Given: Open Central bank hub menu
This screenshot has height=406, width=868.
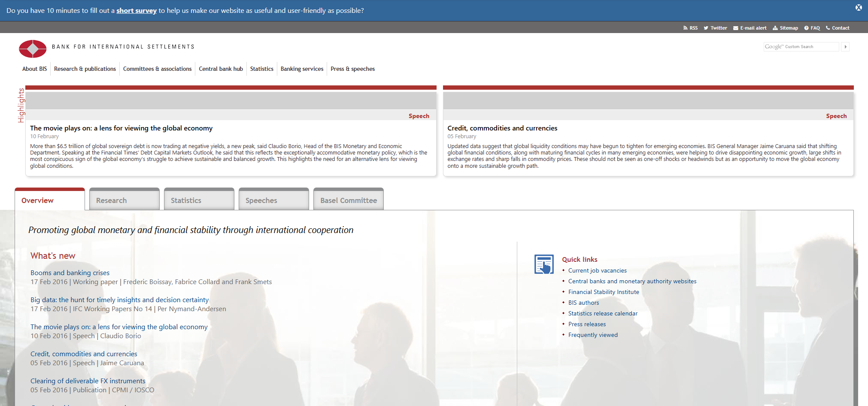Looking at the screenshot, I should tap(221, 69).
